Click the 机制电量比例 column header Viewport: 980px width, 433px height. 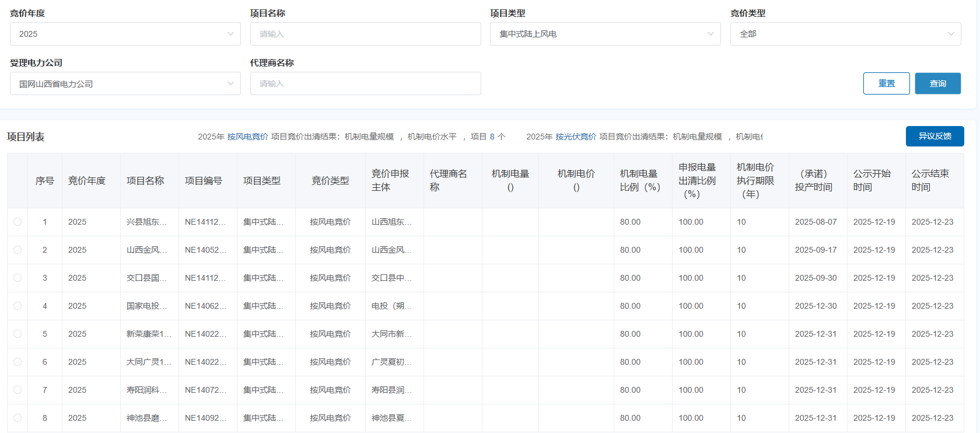(x=640, y=180)
